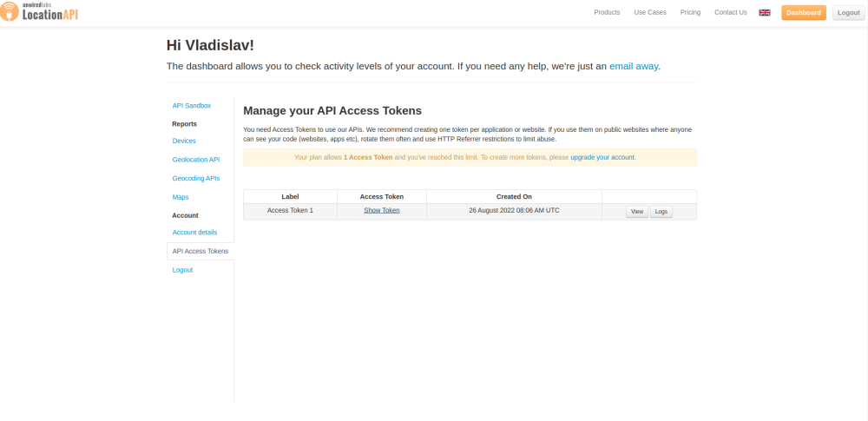The height and width of the screenshot is (421, 868).
Task: Click the sidebar Logout link
Action: coord(182,270)
